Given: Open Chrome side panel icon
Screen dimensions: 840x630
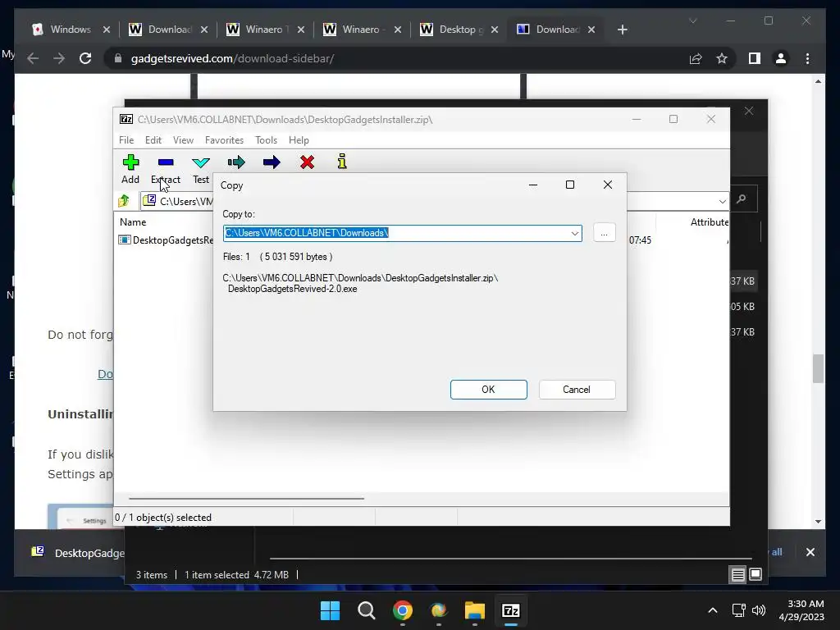Looking at the screenshot, I should pos(755,58).
